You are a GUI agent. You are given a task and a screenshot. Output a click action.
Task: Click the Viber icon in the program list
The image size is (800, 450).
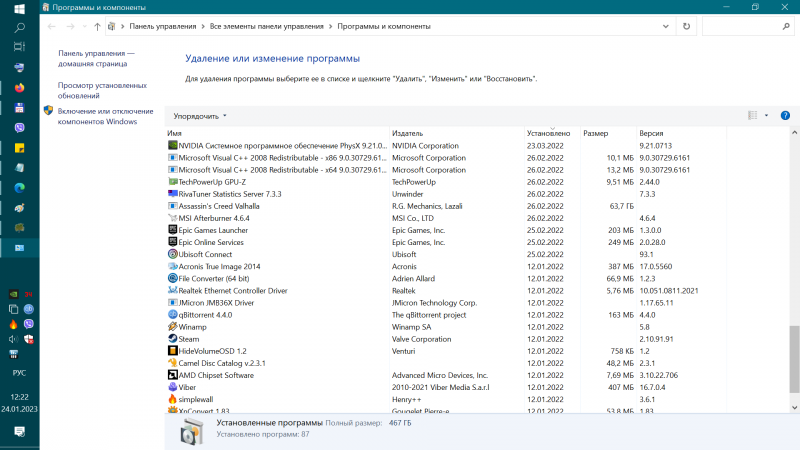[172, 387]
